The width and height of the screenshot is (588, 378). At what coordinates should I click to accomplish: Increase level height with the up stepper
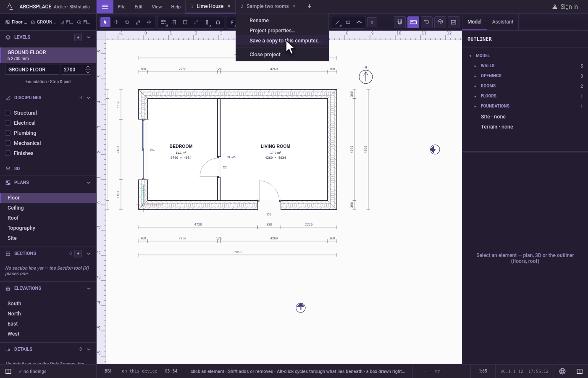click(x=88, y=67)
